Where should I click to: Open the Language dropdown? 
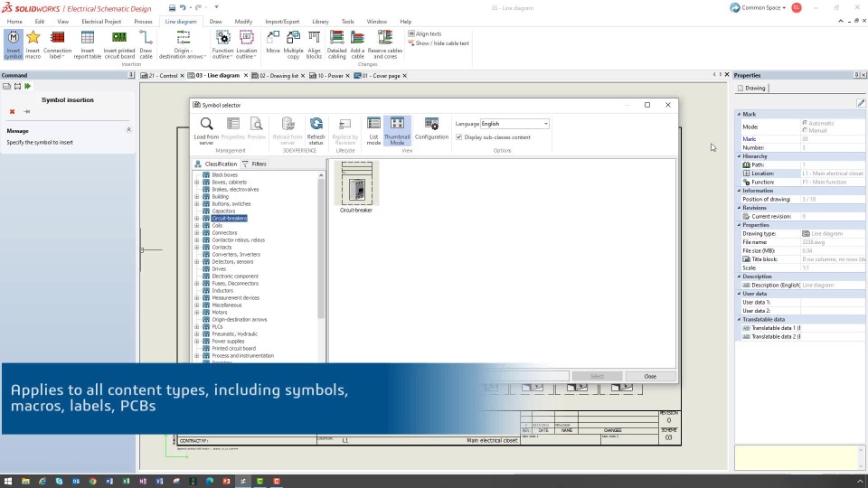click(514, 124)
